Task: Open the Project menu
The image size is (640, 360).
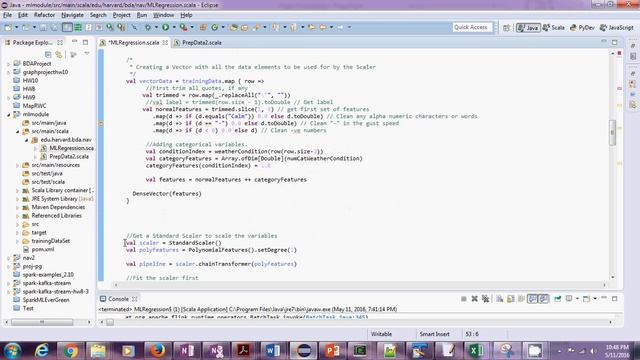Action: click(x=121, y=15)
